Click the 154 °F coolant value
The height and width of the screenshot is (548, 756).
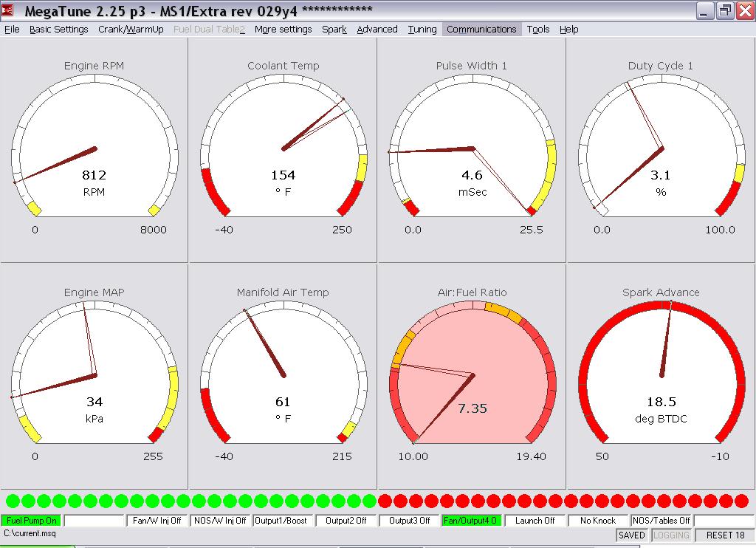[283, 175]
